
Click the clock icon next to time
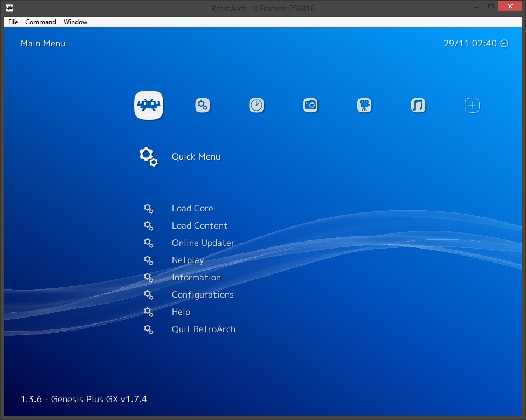point(504,44)
